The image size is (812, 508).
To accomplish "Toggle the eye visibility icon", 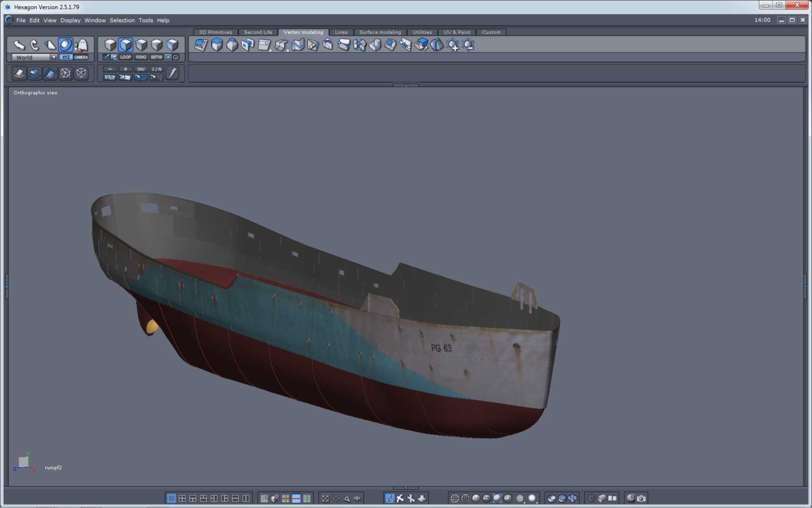I will tap(357, 498).
